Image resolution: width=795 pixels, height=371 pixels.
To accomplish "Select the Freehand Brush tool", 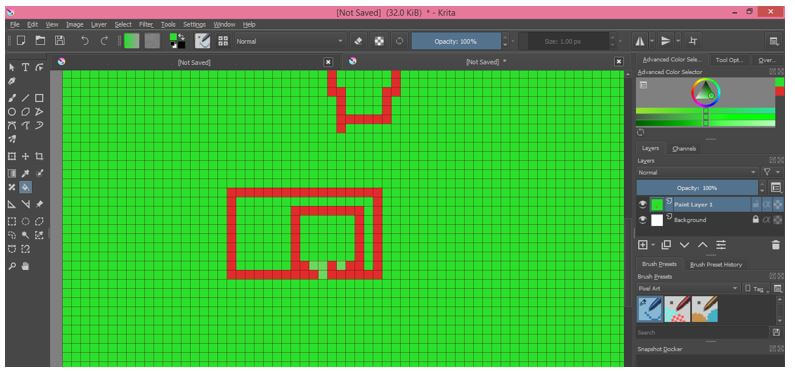I will coord(12,98).
